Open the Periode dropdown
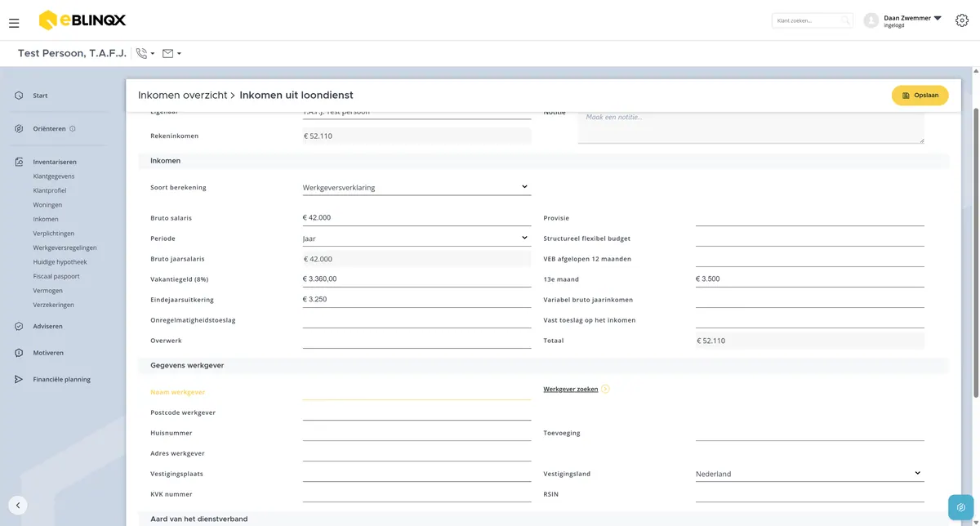This screenshot has width=980, height=526. pos(416,238)
